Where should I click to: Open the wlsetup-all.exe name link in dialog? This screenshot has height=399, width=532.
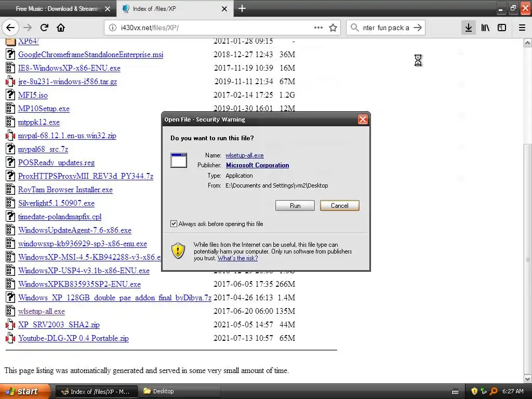[x=245, y=155]
